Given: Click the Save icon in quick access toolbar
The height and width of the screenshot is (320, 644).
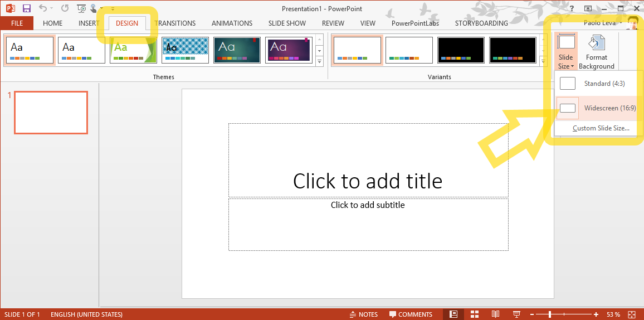Looking at the screenshot, I should (x=27, y=8).
